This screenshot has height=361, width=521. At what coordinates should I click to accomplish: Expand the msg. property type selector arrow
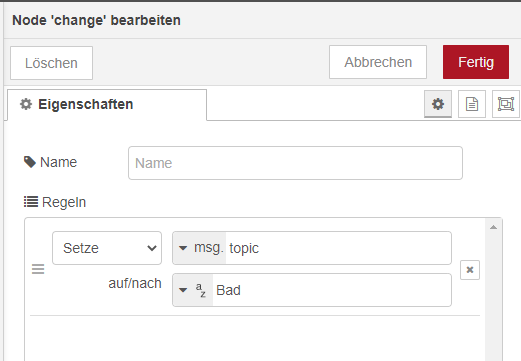pyautogui.click(x=183, y=248)
